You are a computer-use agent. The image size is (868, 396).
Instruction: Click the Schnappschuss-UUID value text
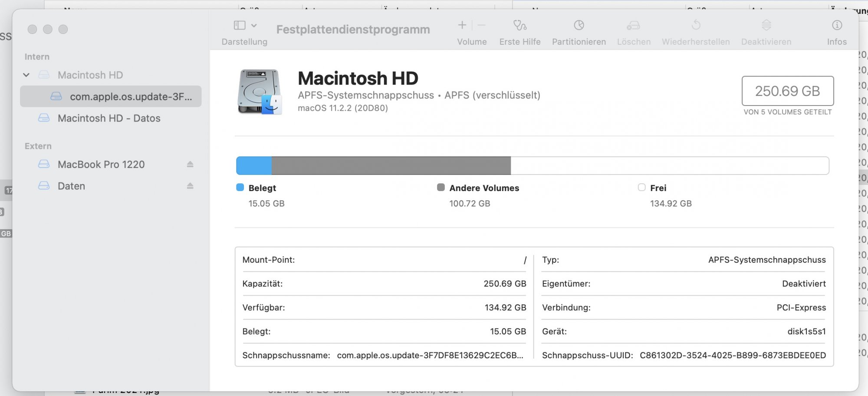[733, 355]
